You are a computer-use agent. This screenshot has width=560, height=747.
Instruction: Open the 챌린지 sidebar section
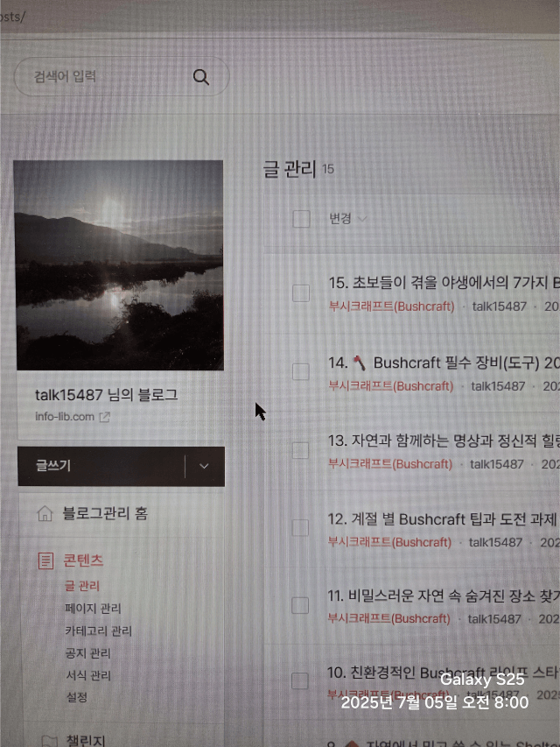[85, 740]
